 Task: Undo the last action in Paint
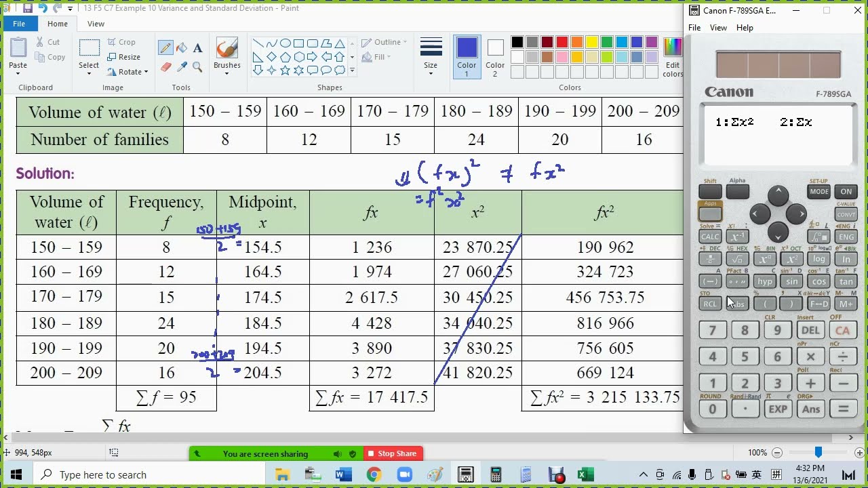pos(43,8)
